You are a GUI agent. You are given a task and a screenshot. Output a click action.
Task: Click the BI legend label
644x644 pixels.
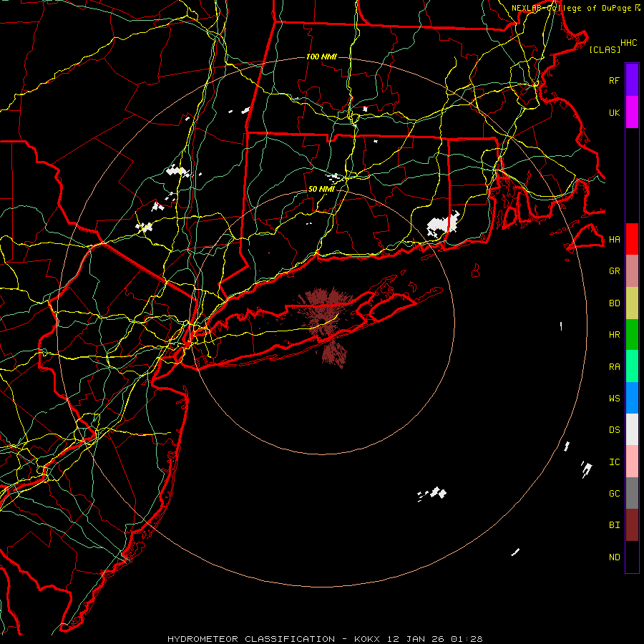pyautogui.click(x=614, y=525)
